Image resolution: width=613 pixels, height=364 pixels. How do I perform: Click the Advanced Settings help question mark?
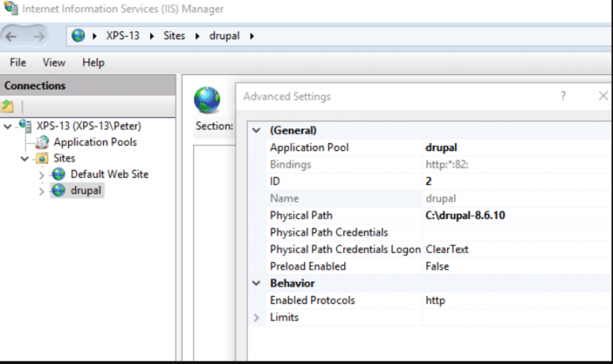tap(563, 96)
